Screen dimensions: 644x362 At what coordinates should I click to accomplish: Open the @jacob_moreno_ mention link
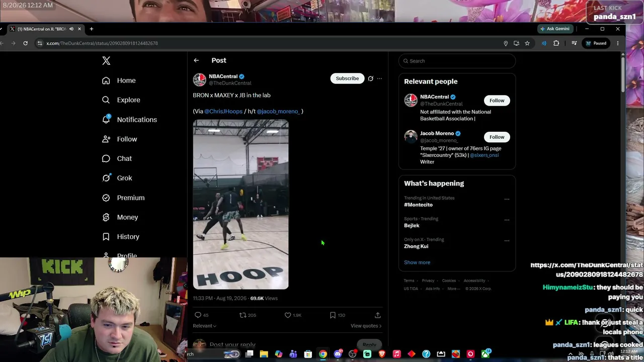[x=278, y=111]
